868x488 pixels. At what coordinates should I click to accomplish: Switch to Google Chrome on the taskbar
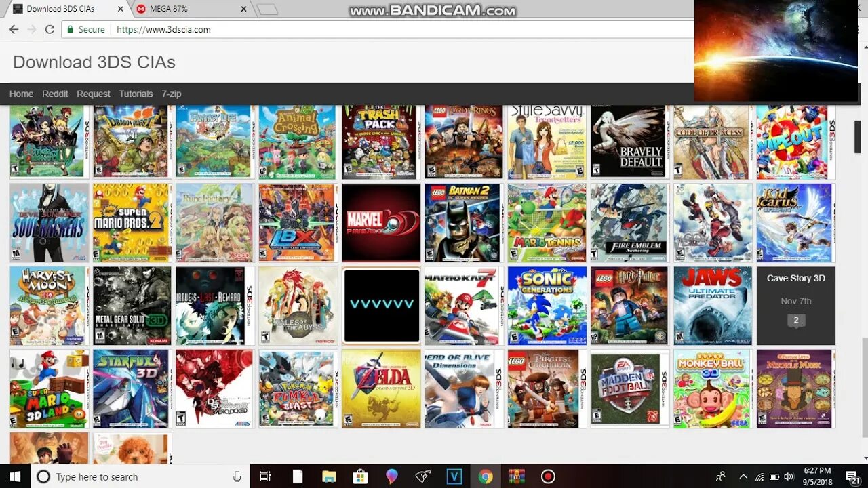click(x=485, y=476)
